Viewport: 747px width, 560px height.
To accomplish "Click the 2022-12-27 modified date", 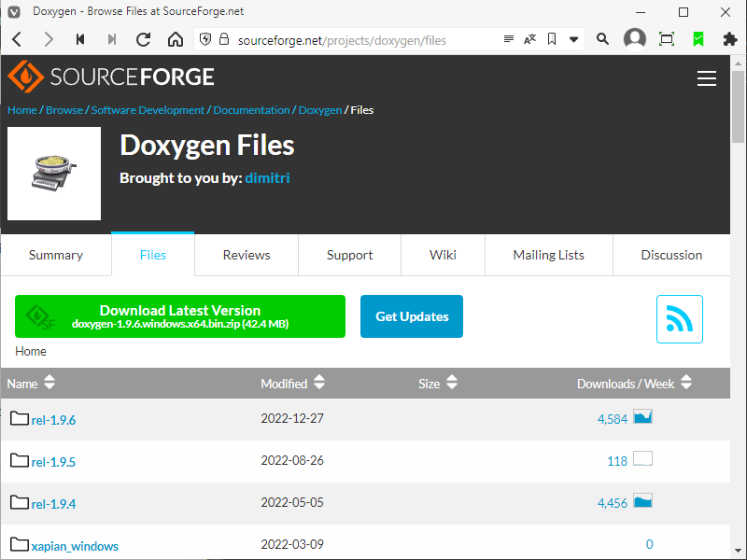I will (x=292, y=418).
